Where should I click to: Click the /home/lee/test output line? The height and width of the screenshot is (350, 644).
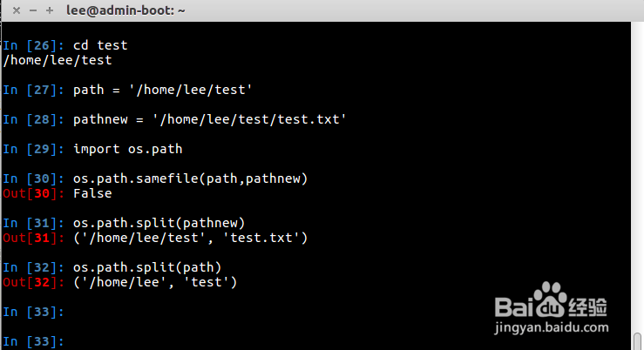58,60
